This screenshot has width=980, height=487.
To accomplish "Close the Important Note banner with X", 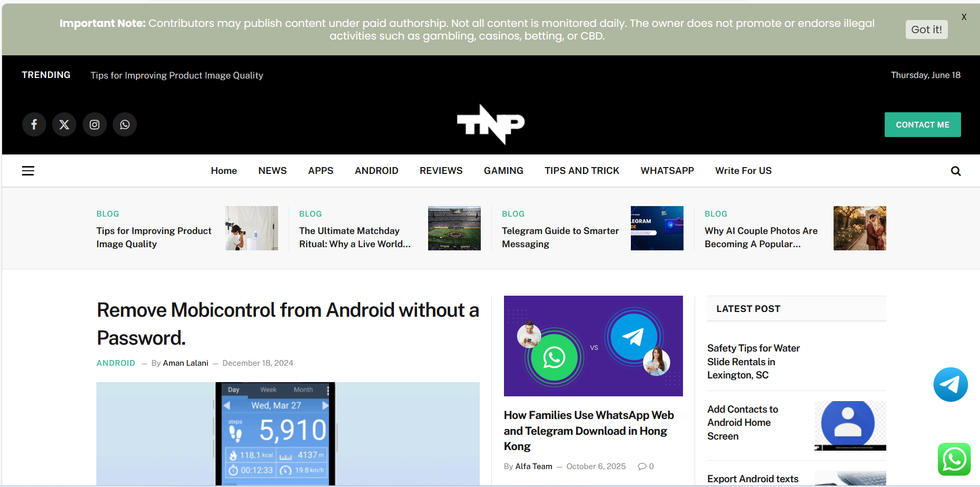I will [x=964, y=17].
